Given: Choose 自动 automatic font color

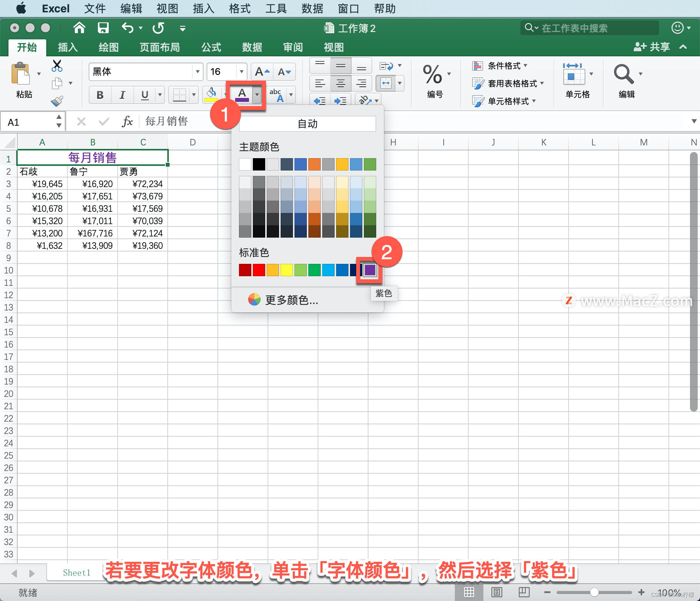Looking at the screenshot, I should [x=308, y=124].
